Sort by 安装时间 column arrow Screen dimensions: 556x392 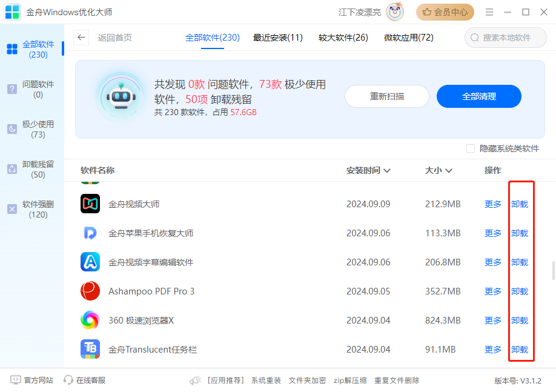[387, 171]
